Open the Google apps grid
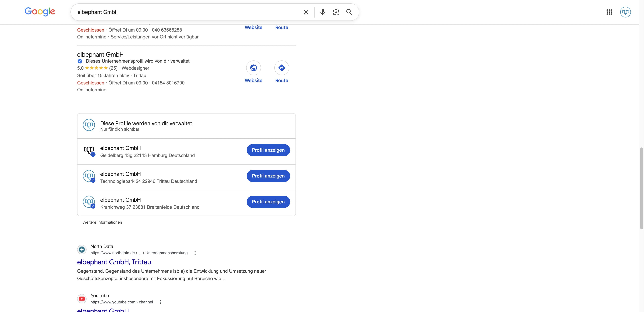The height and width of the screenshot is (312, 644). (x=609, y=12)
